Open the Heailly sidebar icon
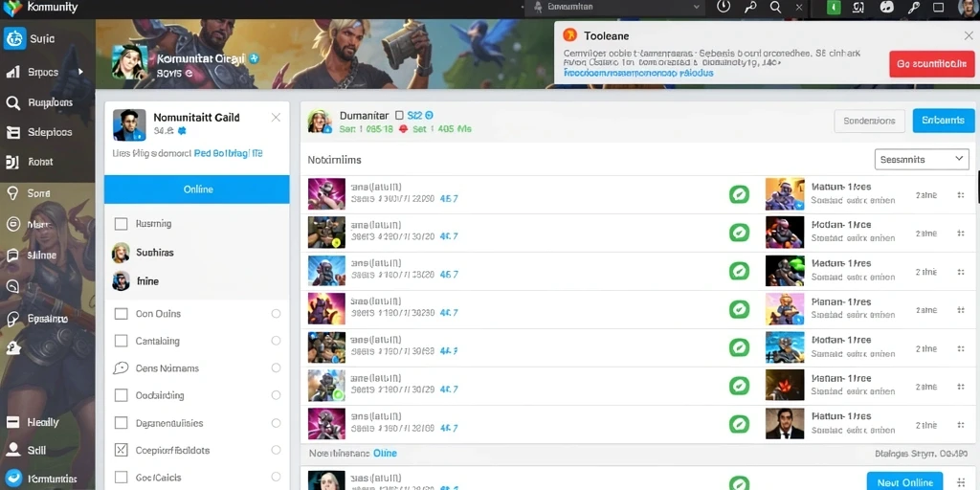This screenshot has width=980, height=490. [x=13, y=422]
